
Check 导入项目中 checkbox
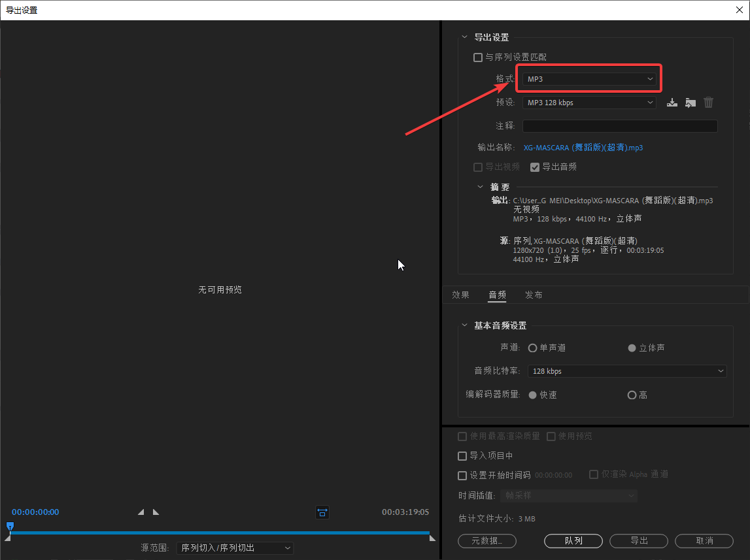pos(462,456)
